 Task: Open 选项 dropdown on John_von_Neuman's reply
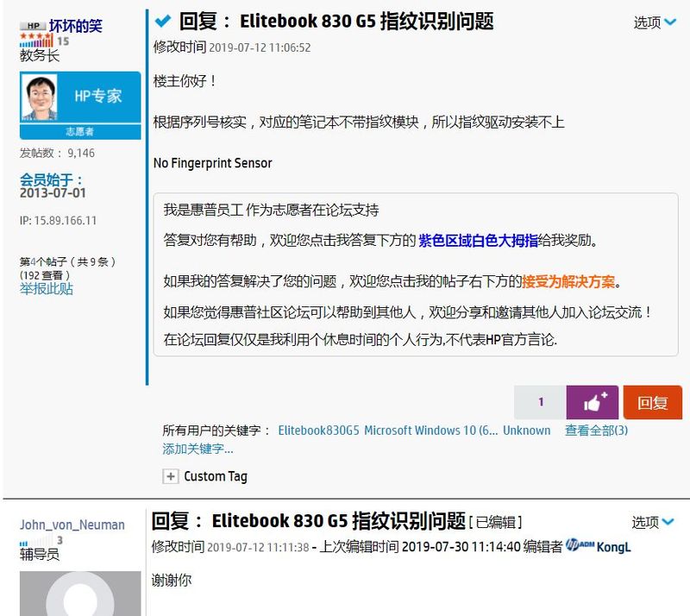[653, 522]
